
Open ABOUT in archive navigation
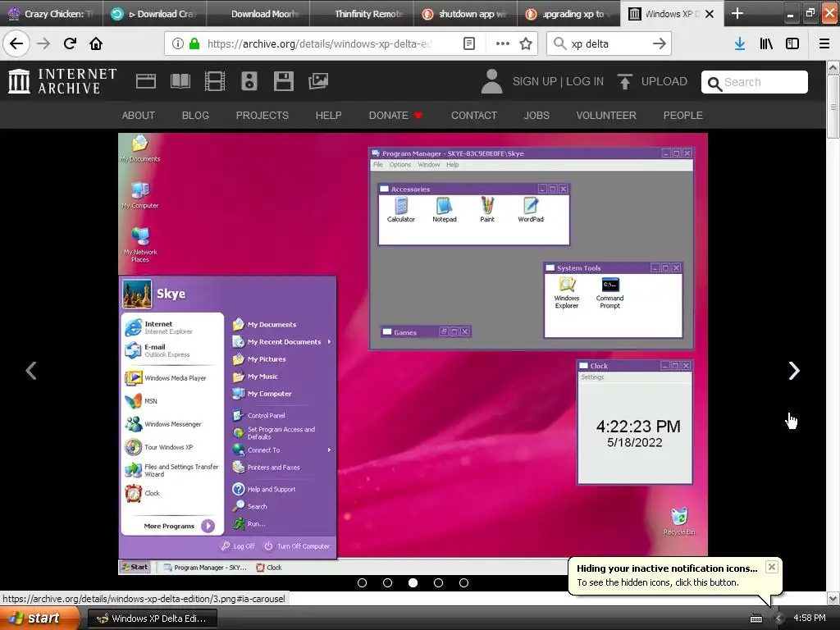138,115
